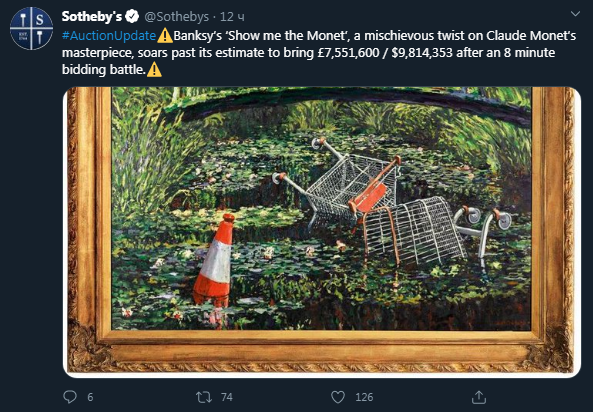Screen dimensions: 593x412
Task: Click the first warning emoji in the tweet
Action: coord(165,36)
